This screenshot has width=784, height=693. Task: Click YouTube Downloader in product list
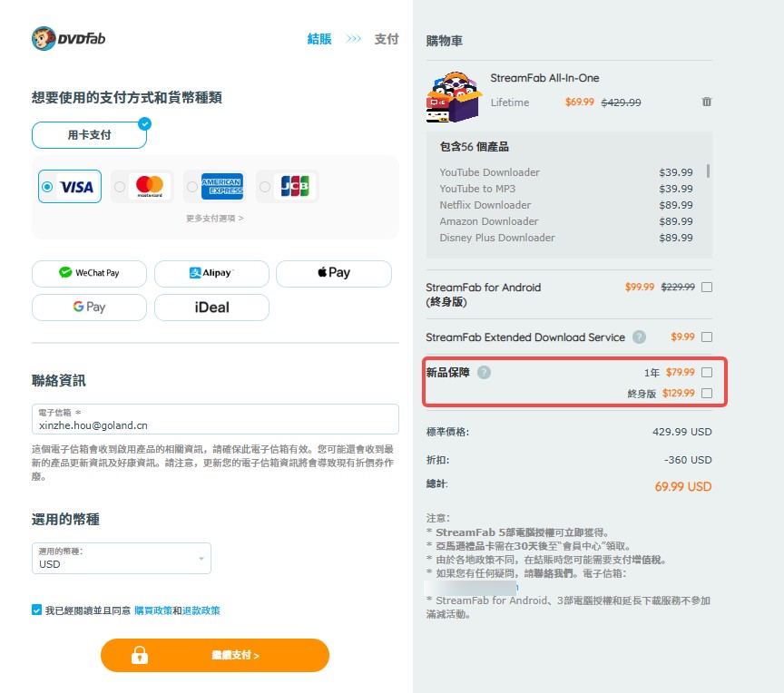pyautogui.click(x=489, y=172)
